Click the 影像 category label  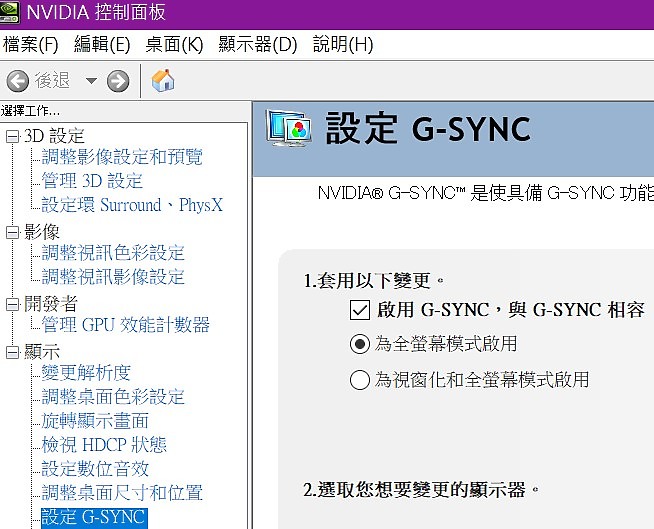42,232
